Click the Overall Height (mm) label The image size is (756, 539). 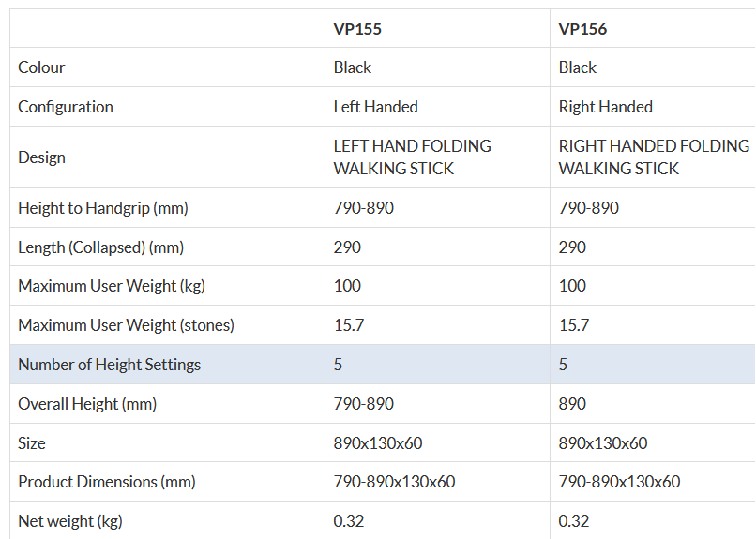[x=87, y=404]
